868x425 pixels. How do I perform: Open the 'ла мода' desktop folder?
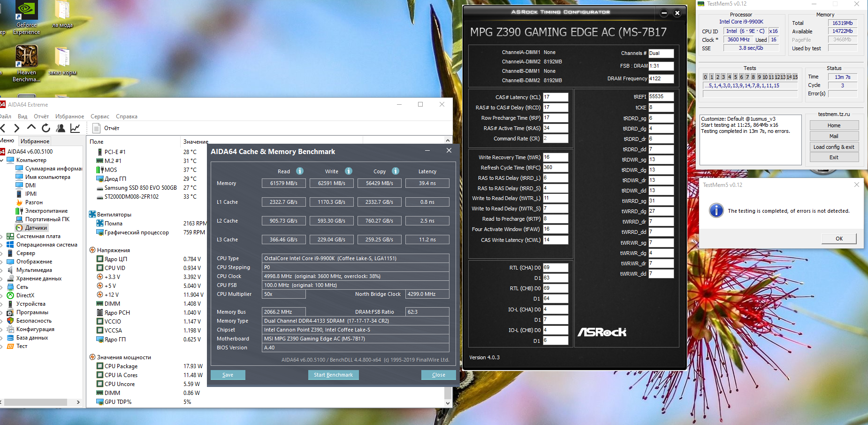pos(62,15)
